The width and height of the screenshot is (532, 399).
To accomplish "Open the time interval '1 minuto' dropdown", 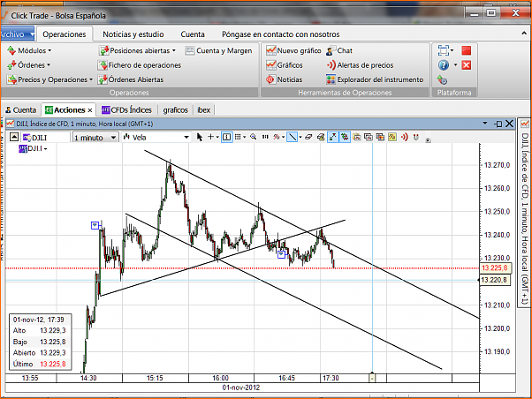I will tap(95, 138).
